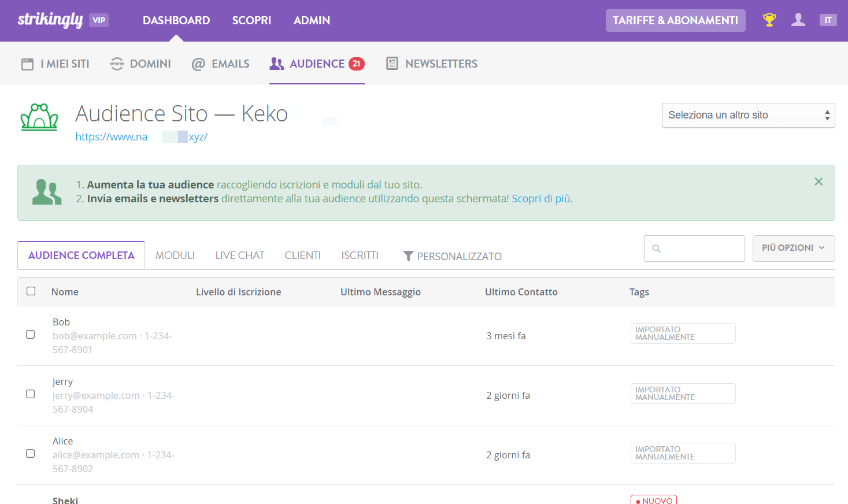Click the Tags column header
848x504 pixels.
(639, 292)
